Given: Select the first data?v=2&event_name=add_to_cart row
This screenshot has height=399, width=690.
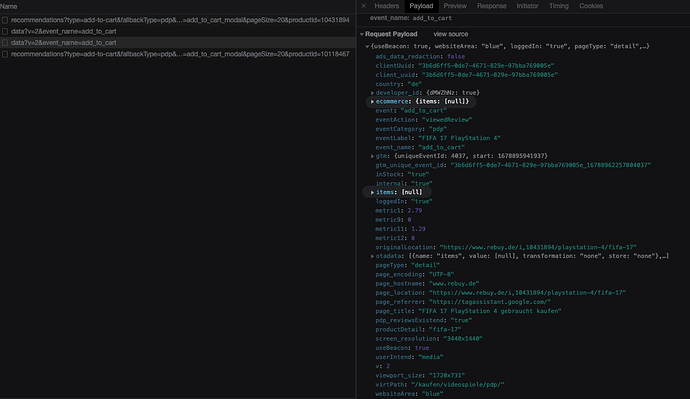Looking at the screenshot, I should point(63,32).
